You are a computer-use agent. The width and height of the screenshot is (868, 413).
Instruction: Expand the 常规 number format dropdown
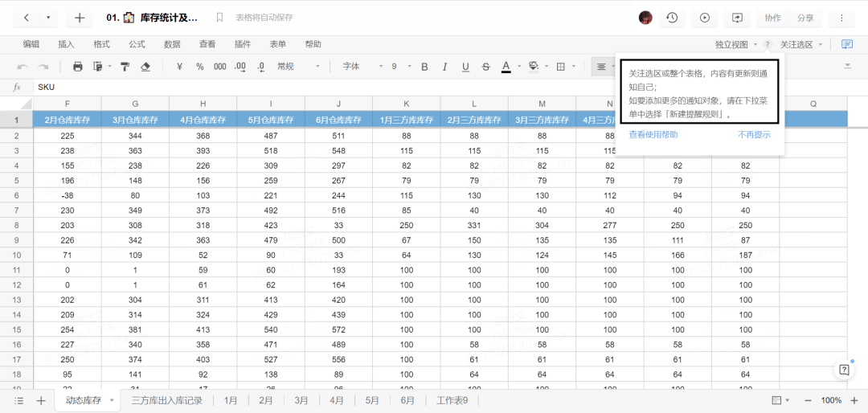point(299,67)
